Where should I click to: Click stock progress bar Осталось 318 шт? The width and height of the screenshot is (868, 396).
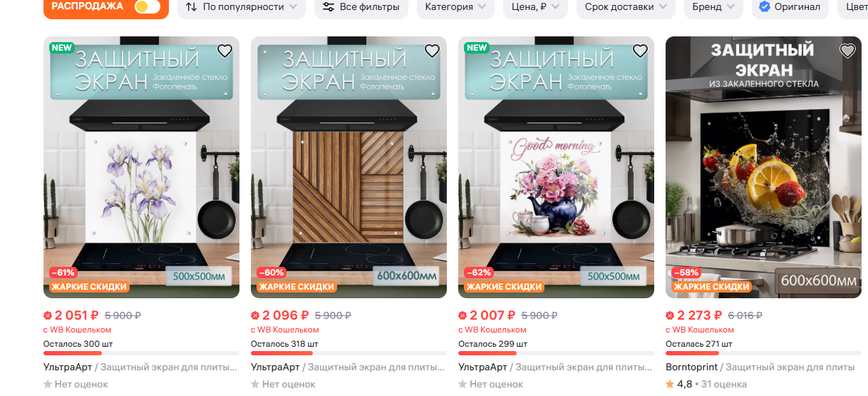pos(348,353)
